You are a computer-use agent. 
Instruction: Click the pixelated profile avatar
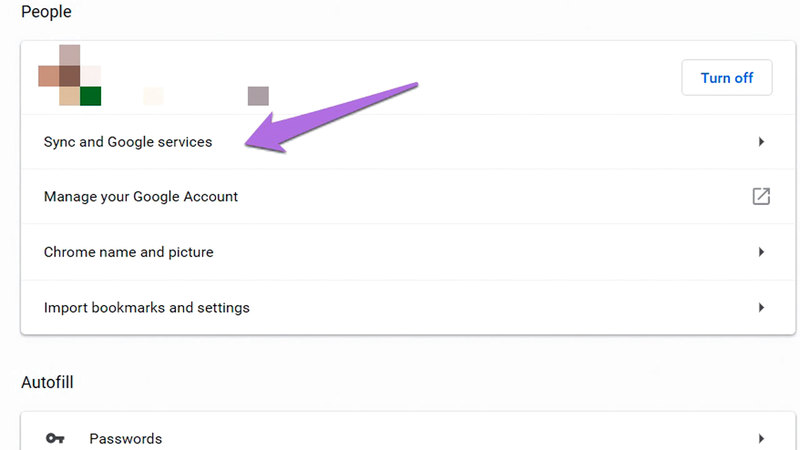pos(69,75)
